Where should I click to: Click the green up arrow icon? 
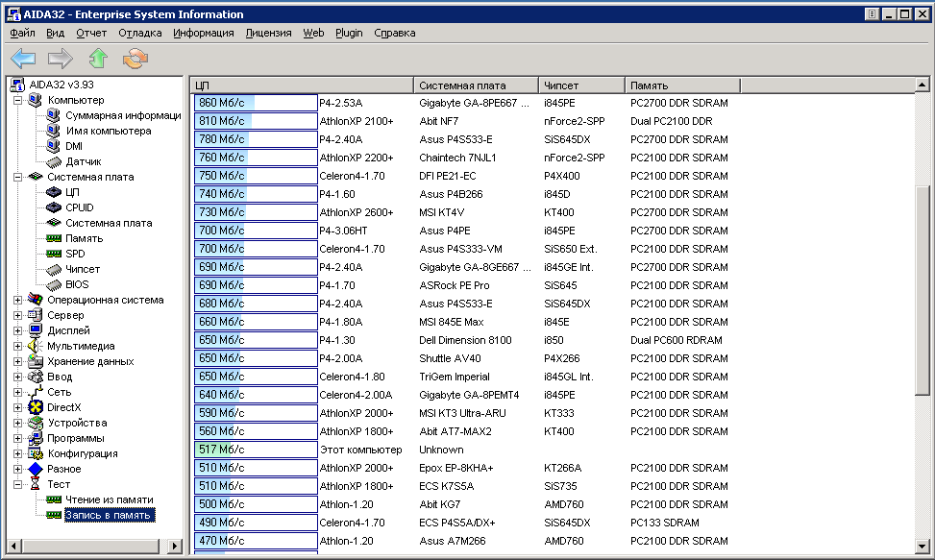tap(98, 60)
